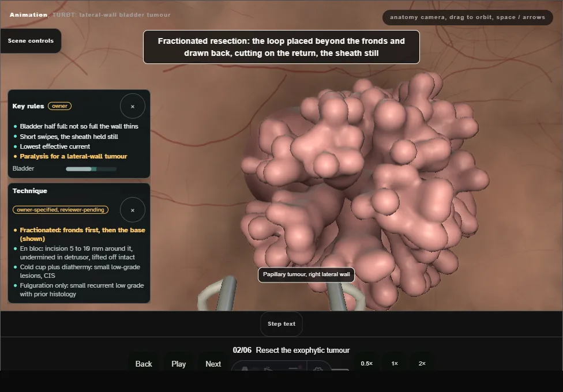This screenshot has width=563, height=392.
Task: Close the Key rules panel
Action: [133, 106]
